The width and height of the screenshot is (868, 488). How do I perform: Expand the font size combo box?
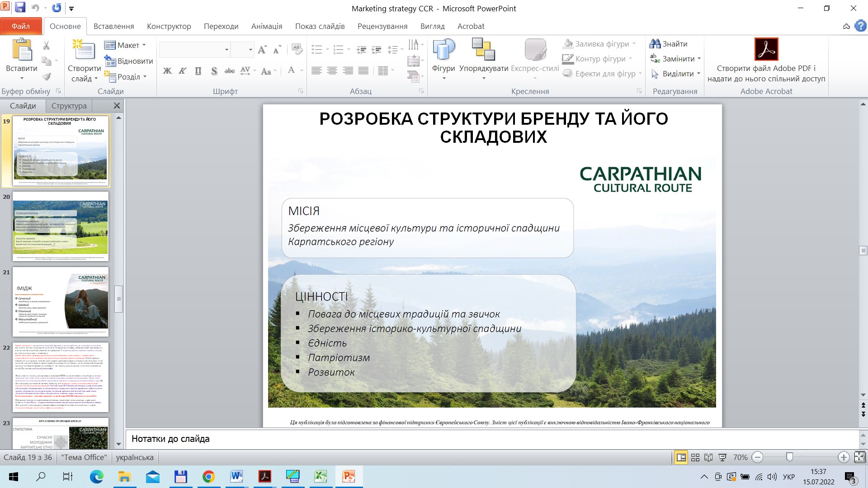[250, 50]
